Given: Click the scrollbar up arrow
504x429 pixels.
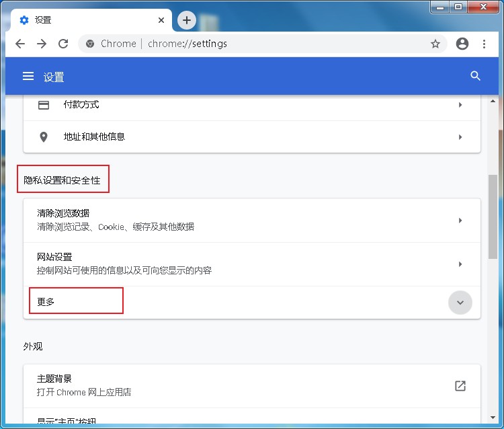Looking at the screenshot, I should click(x=493, y=101).
